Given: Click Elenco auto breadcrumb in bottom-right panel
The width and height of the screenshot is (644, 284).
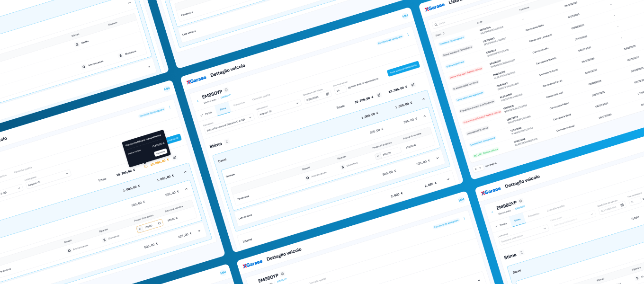Looking at the screenshot, I should tap(504, 212).
